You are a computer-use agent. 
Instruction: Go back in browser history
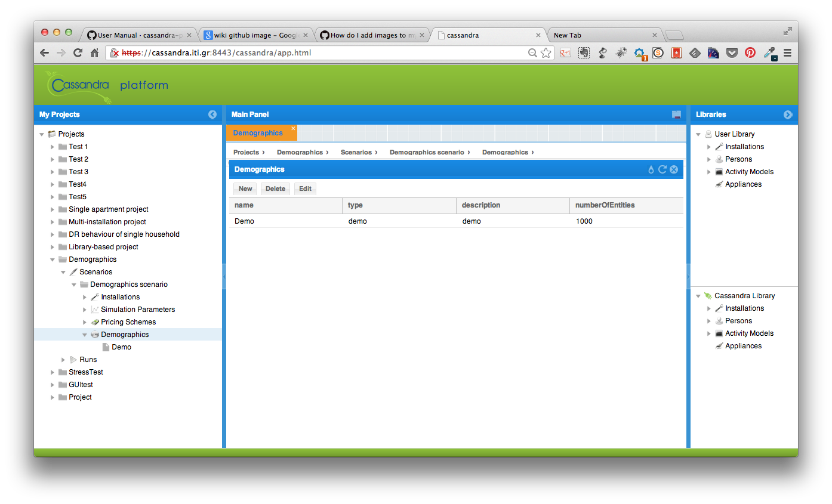[x=44, y=53]
